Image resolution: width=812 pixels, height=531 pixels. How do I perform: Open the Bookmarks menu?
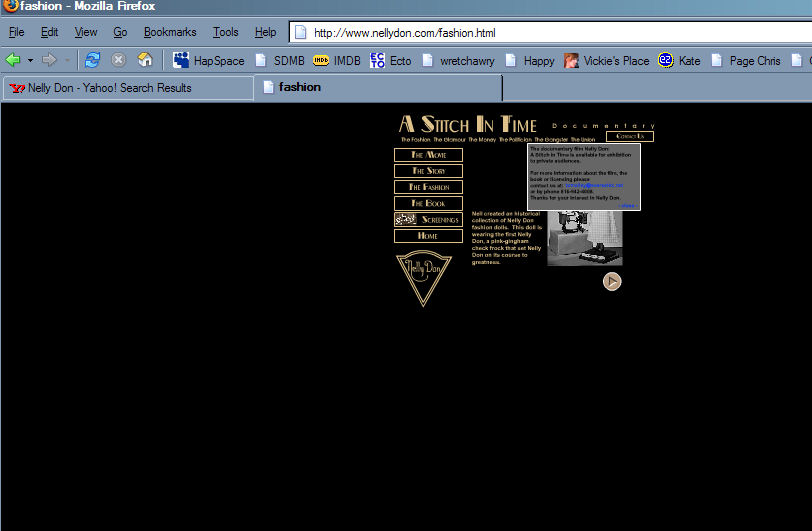pos(170,32)
